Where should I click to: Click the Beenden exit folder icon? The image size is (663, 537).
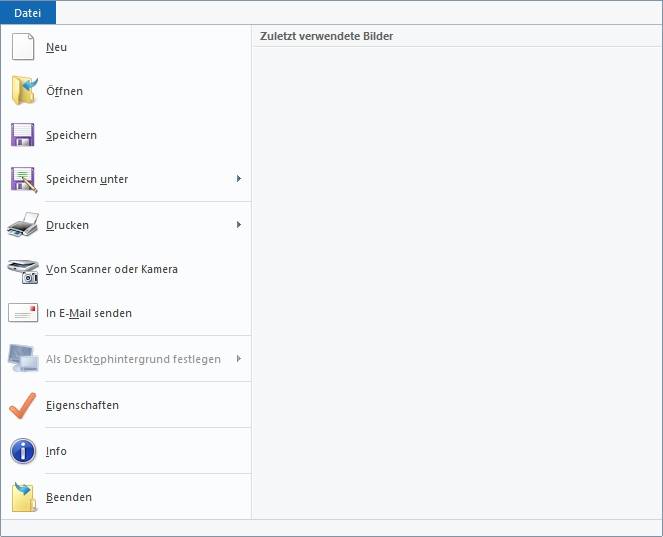pyautogui.click(x=24, y=497)
